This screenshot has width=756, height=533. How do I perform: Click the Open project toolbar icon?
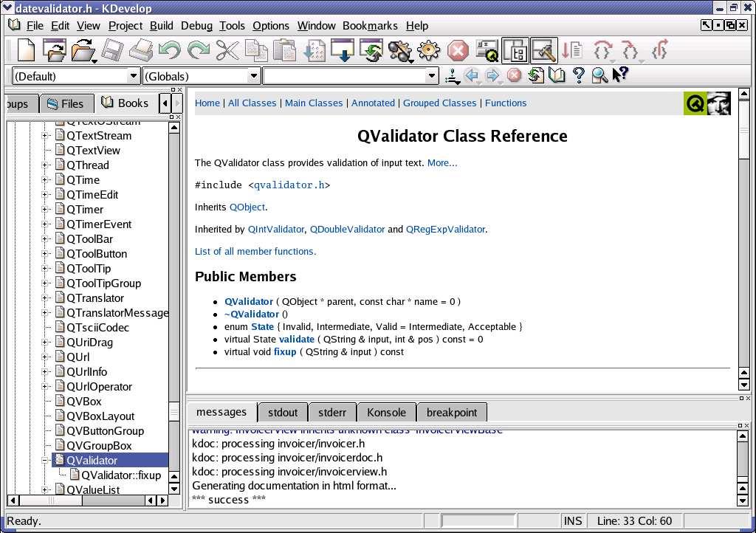54,50
